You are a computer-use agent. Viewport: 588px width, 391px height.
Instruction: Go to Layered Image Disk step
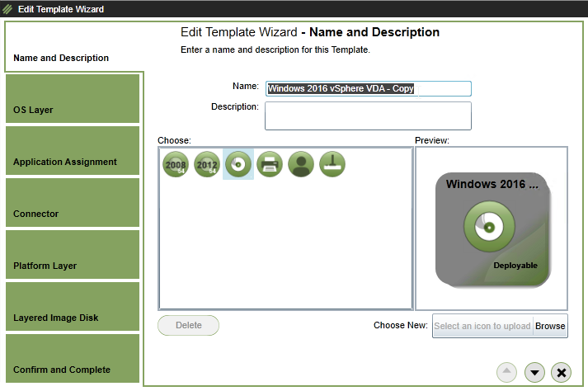[73, 306]
